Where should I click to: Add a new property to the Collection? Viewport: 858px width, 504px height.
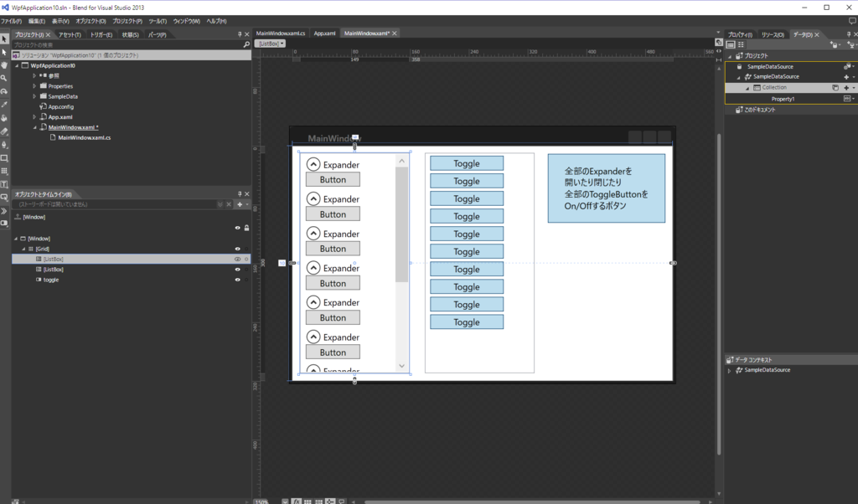tap(846, 87)
